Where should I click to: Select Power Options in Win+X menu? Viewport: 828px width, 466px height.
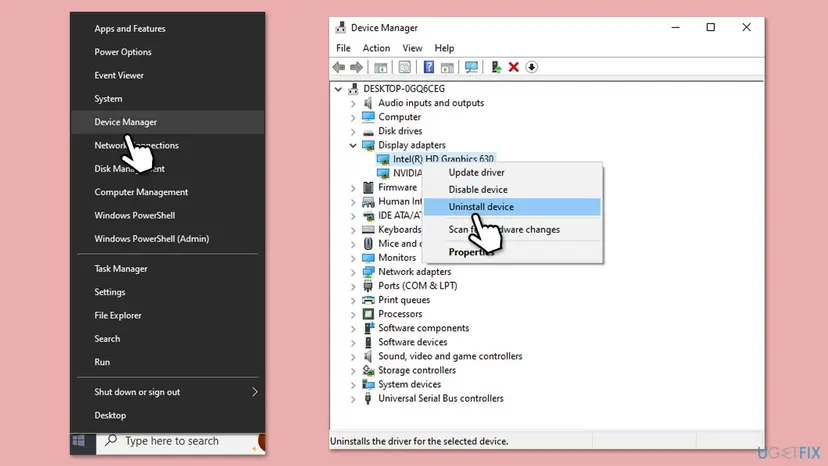pyautogui.click(x=168, y=52)
